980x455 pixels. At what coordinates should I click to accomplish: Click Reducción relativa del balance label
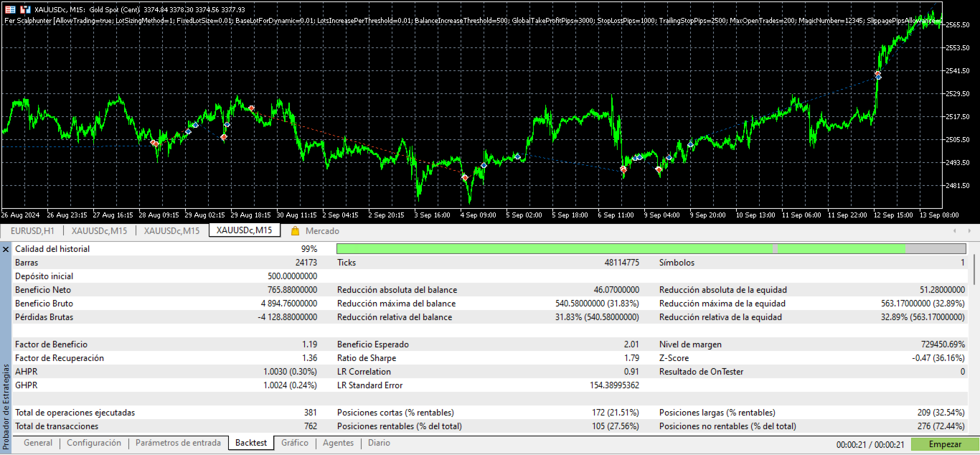point(395,317)
